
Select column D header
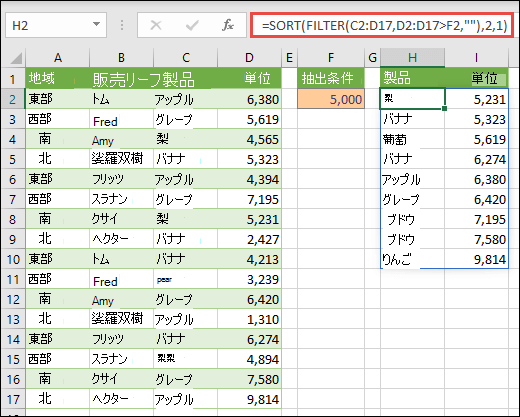tap(249, 58)
